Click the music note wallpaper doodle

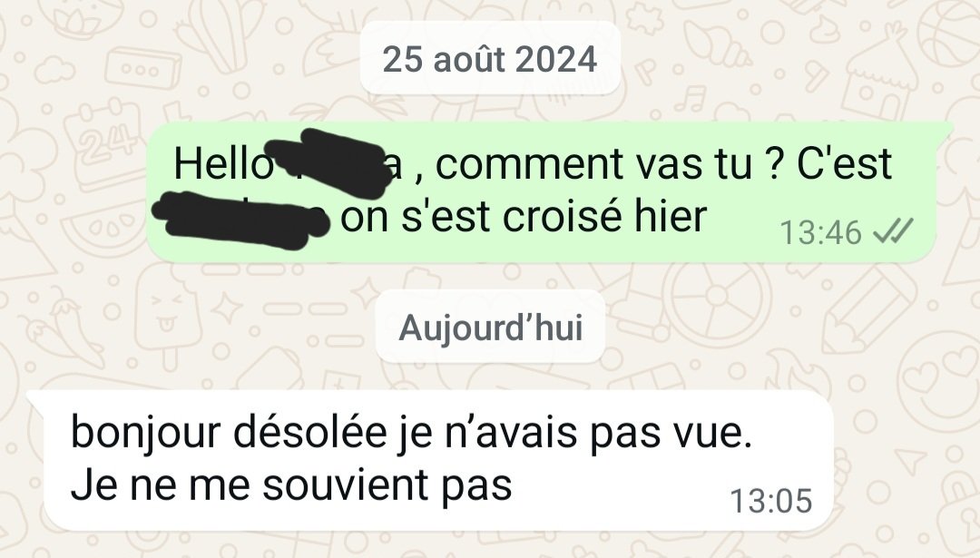(x=689, y=99)
